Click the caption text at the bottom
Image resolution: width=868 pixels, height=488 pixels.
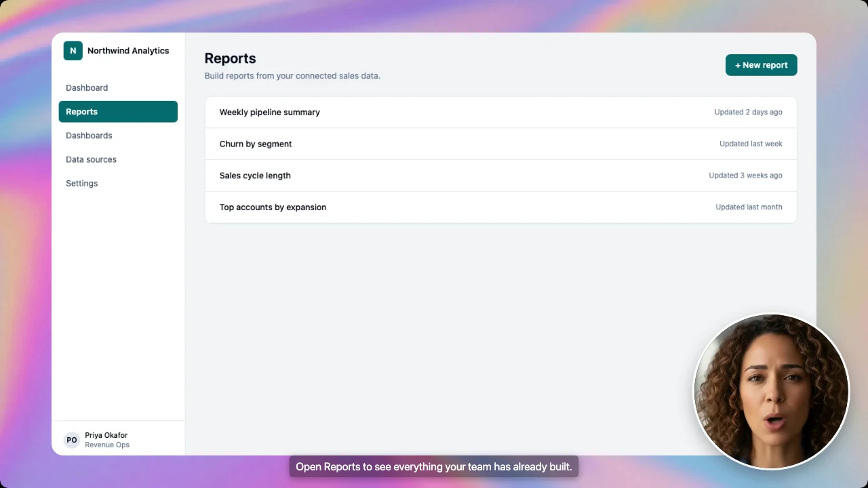(434, 466)
